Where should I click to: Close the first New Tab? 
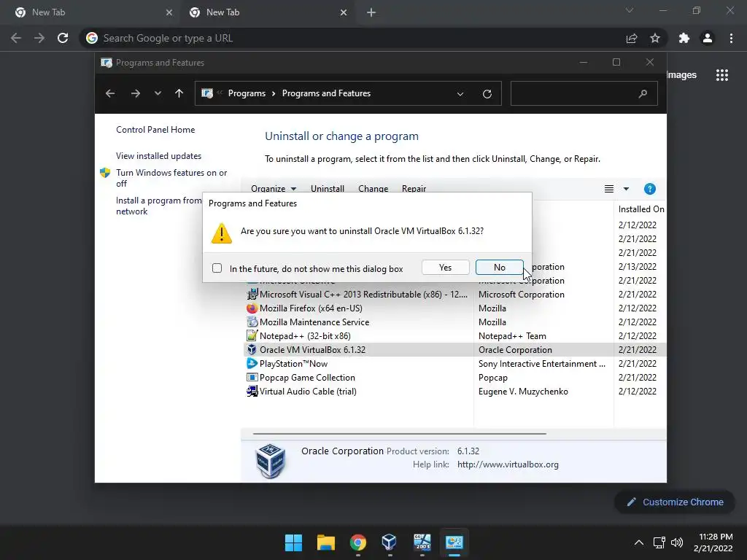[x=169, y=12]
